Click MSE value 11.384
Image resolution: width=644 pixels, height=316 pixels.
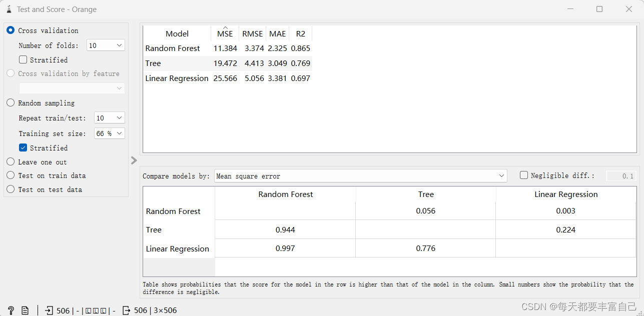click(x=225, y=48)
